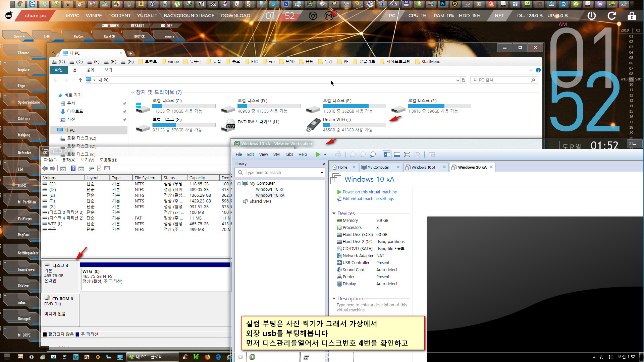Open Explorer 보기 ribbon tab
The height and width of the screenshot is (362, 644).
[x=108, y=70]
